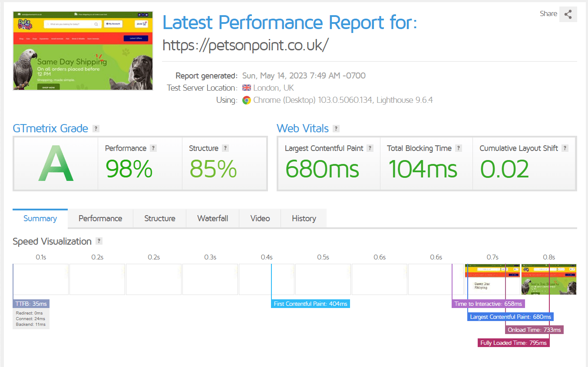Click the 0.8s filmstrip frame
Image resolution: width=588 pixels, height=367 pixels.
tap(549, 279)
